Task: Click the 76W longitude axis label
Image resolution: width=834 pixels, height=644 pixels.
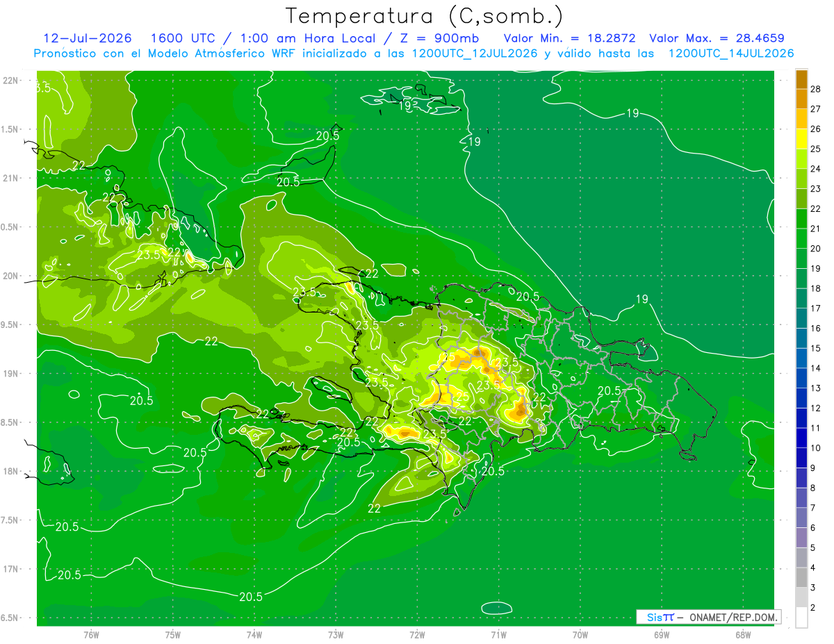Action: 91,634
